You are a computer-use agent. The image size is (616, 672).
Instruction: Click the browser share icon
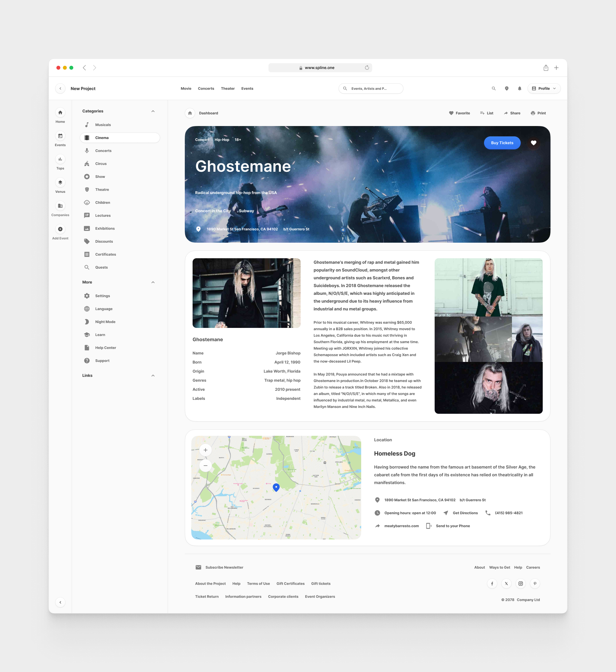[546, 68]
